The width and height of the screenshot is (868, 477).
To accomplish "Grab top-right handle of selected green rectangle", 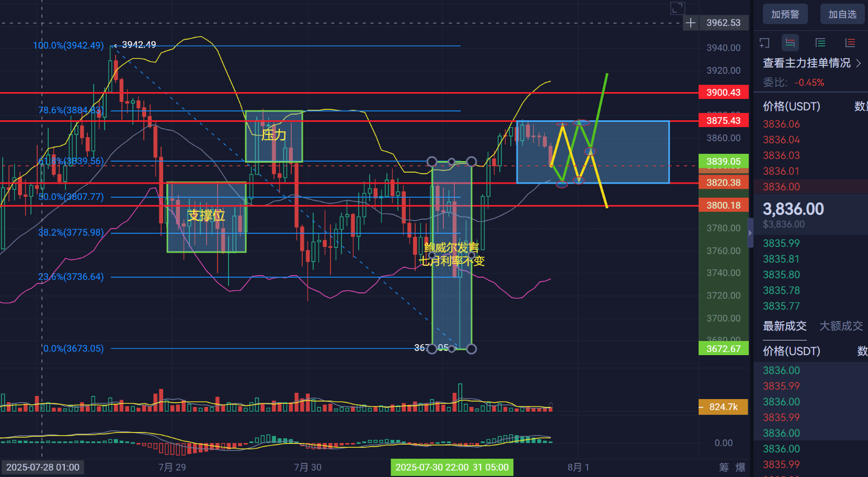I will [471, 162].
